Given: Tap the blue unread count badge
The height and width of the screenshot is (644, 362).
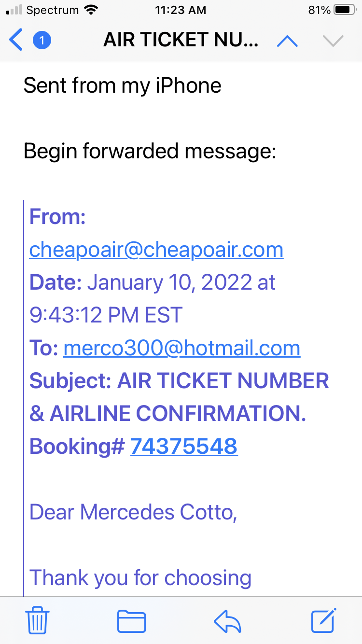Looking at the screenshot, I should tap(42, 41).
